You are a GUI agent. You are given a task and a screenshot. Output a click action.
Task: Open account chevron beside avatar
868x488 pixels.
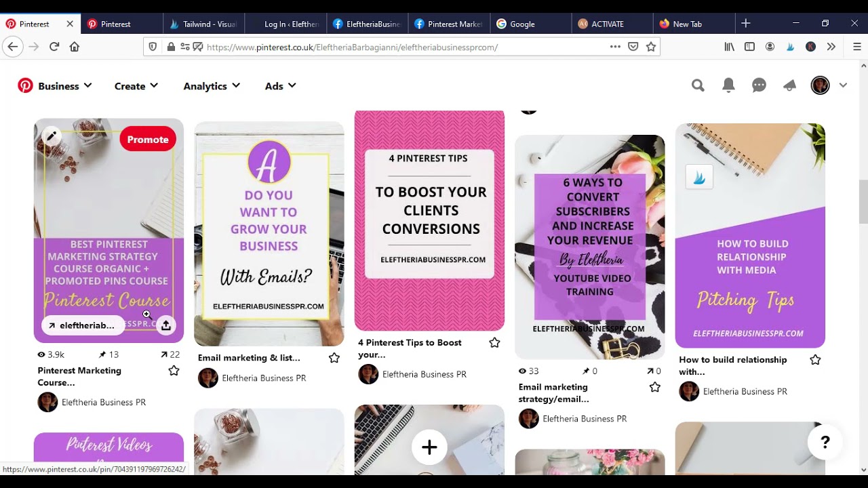click(x=843, y=85)
